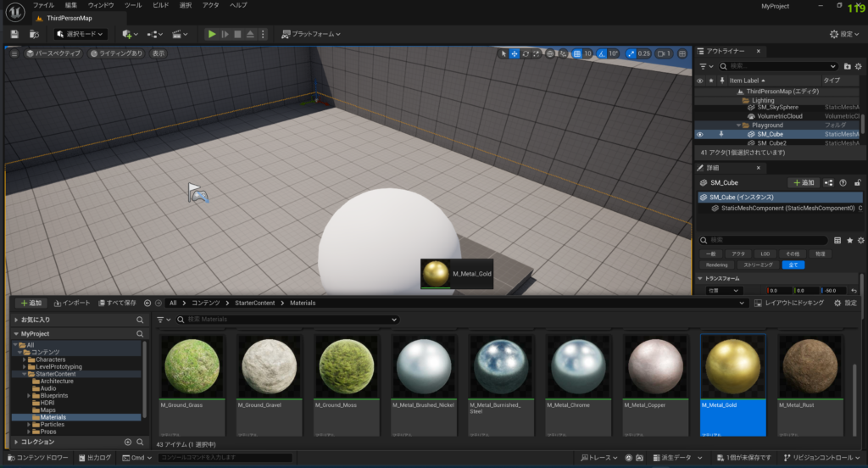Collapse the Playground folder in the Outliner
This screenshot has width=868, height=468.
[738, 125]
